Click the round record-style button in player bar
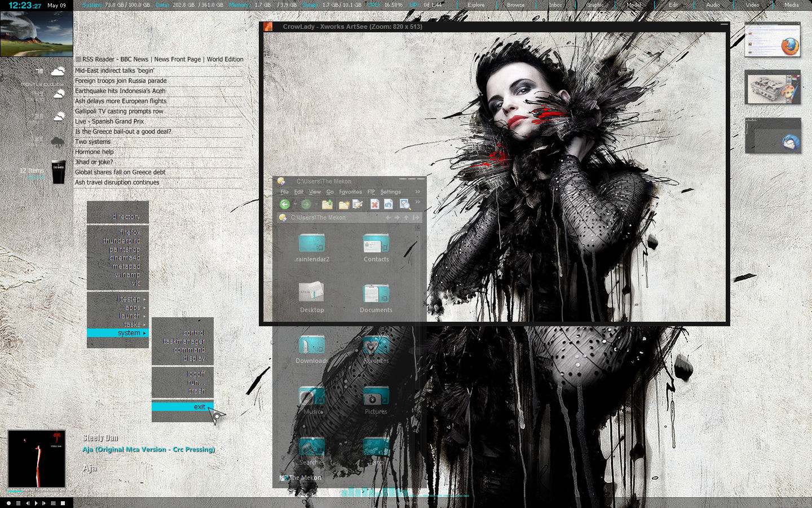 pos(8,503)
